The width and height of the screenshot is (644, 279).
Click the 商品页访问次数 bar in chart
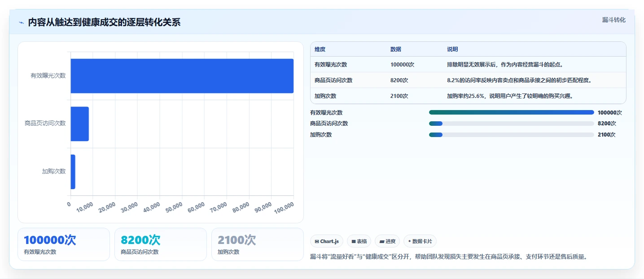coord(79,124)
